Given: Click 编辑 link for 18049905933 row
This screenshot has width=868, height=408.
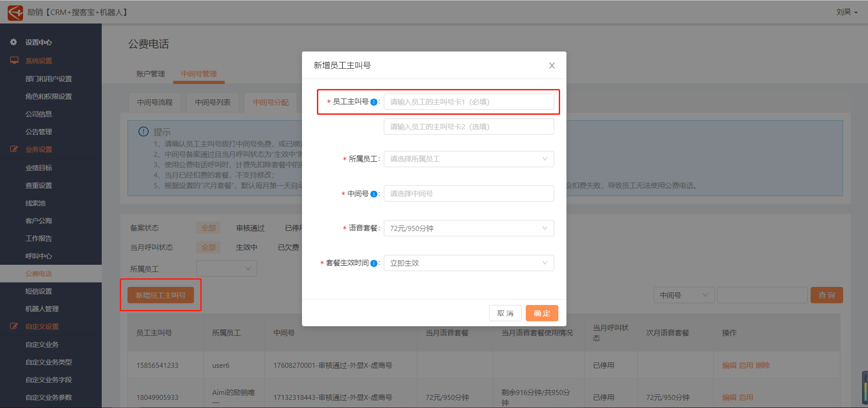Looking at the screenshot, I should 729,397.
